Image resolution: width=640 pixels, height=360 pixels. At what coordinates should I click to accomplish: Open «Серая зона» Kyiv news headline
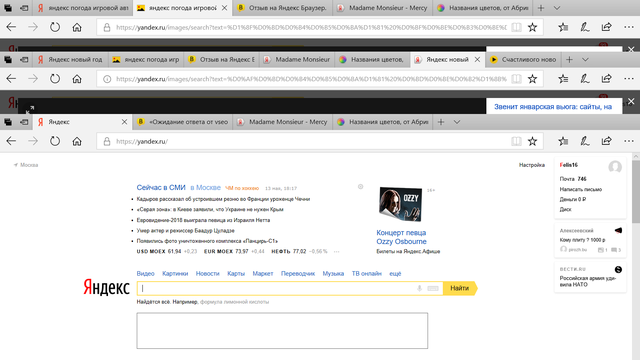tap(210, 209)
